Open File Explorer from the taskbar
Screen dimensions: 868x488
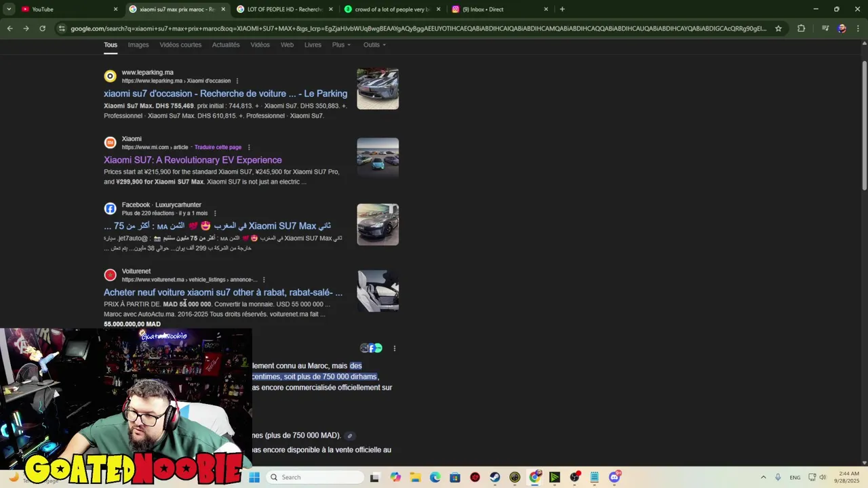tap(415, 477)
